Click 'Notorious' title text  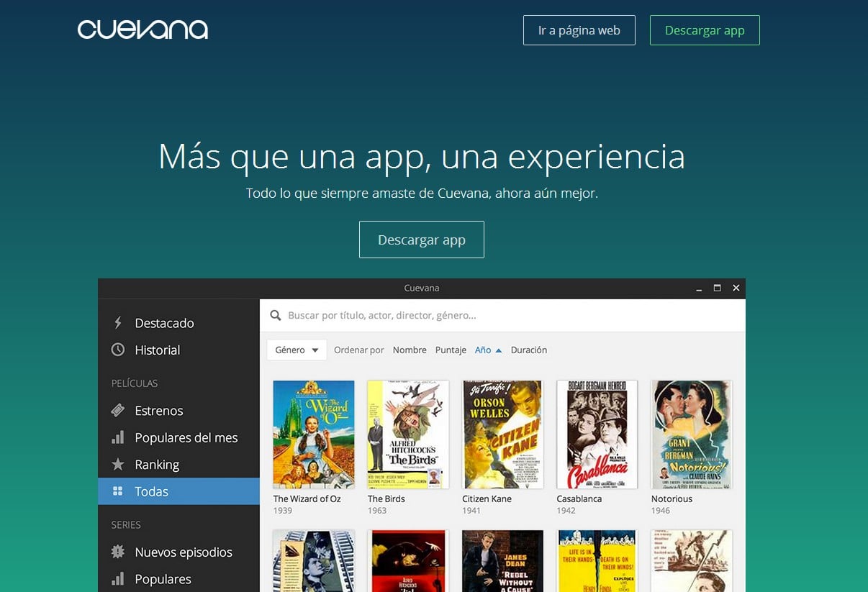pyautogui.click(x=672, y=498)
